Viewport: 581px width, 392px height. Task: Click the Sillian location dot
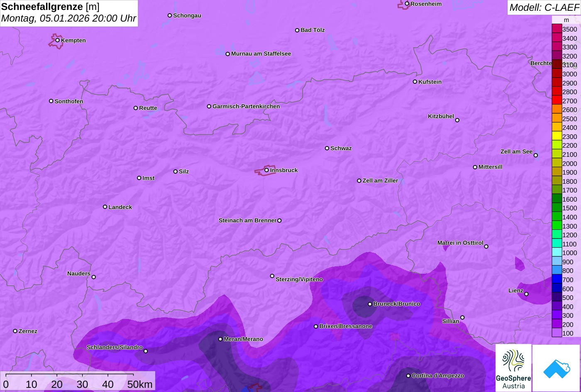[x=462, y=318]
